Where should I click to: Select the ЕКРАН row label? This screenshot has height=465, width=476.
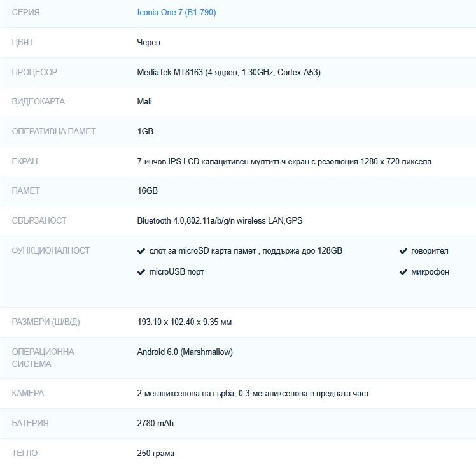[25, 161]
